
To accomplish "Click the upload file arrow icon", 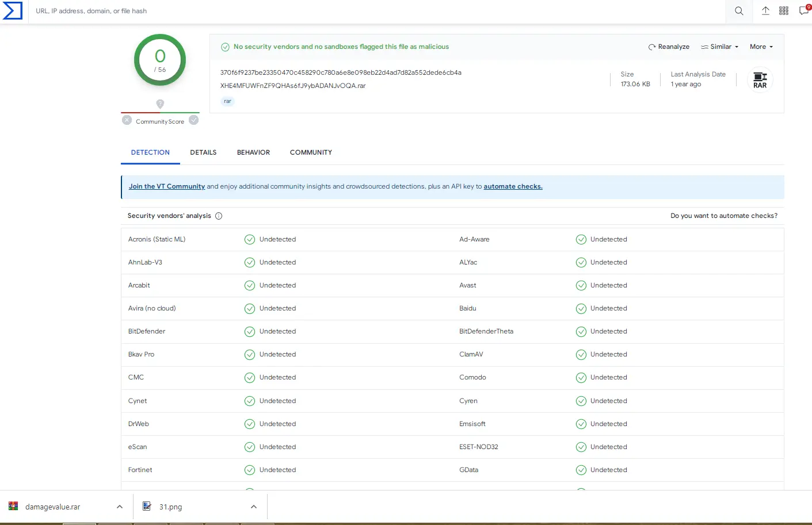I will coord(765,11).
